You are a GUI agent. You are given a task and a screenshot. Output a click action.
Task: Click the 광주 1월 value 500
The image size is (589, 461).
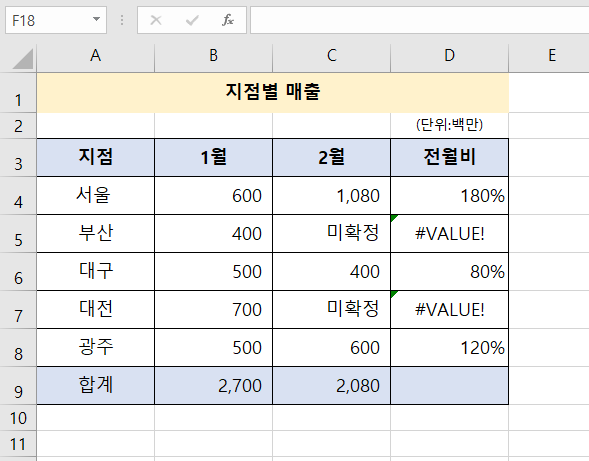click(x=213, y=348)
